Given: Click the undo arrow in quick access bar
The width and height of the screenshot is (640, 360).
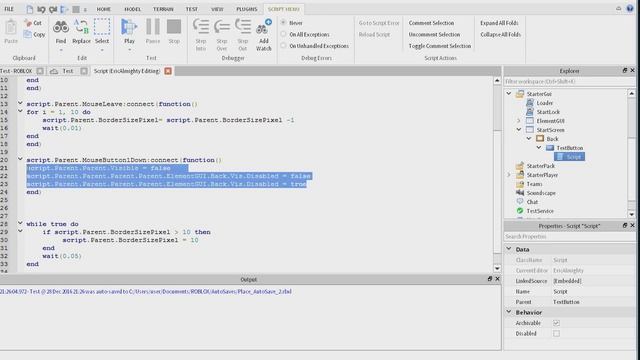Looking at the screenshot, I should click(x=41, y=9).
